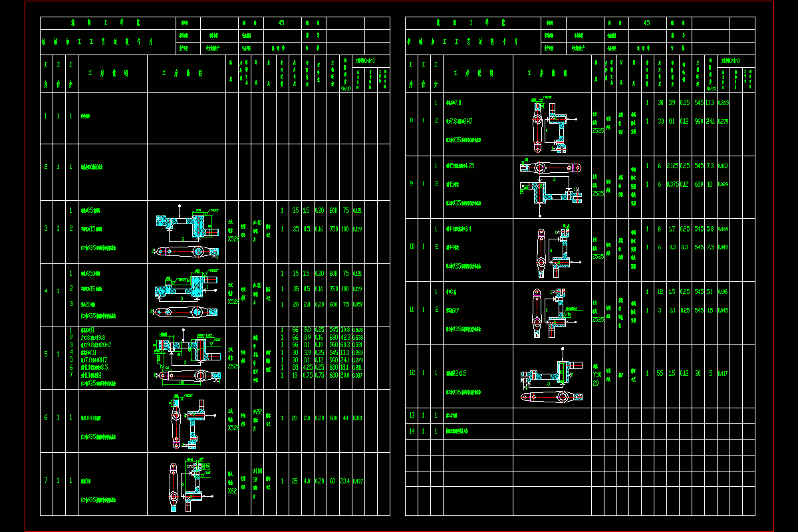Click the cutting speed '30.8' in row 5
This screenshot has height=532, width=798.
pos(345,330)
